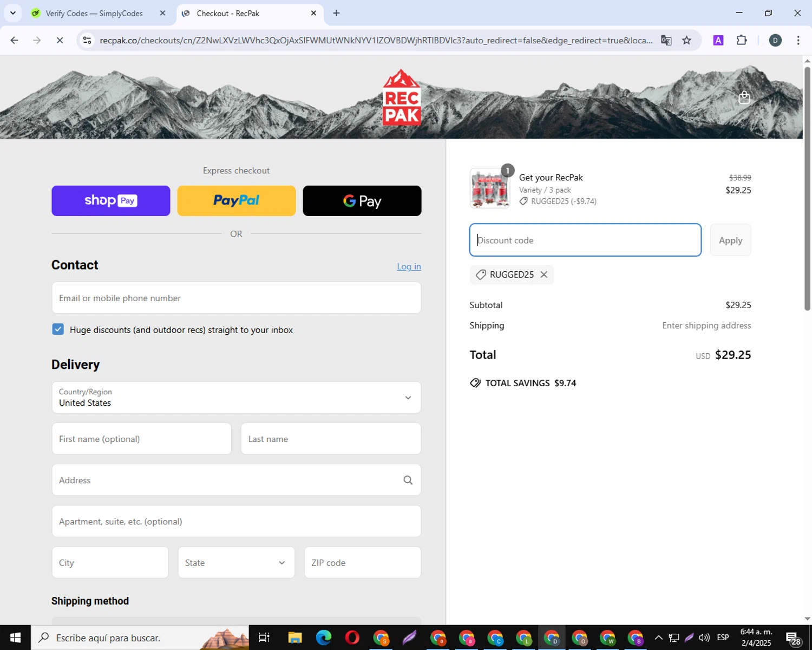Click the Windows taskbar search box
Screen dimensions: 812x650
140,638
